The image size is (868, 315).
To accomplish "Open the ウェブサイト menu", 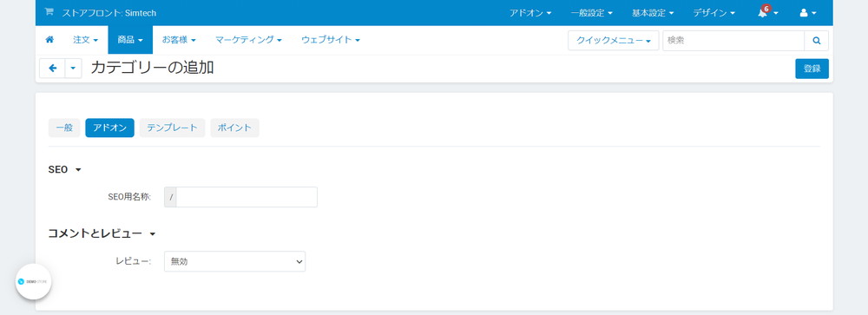I will 331,40.
